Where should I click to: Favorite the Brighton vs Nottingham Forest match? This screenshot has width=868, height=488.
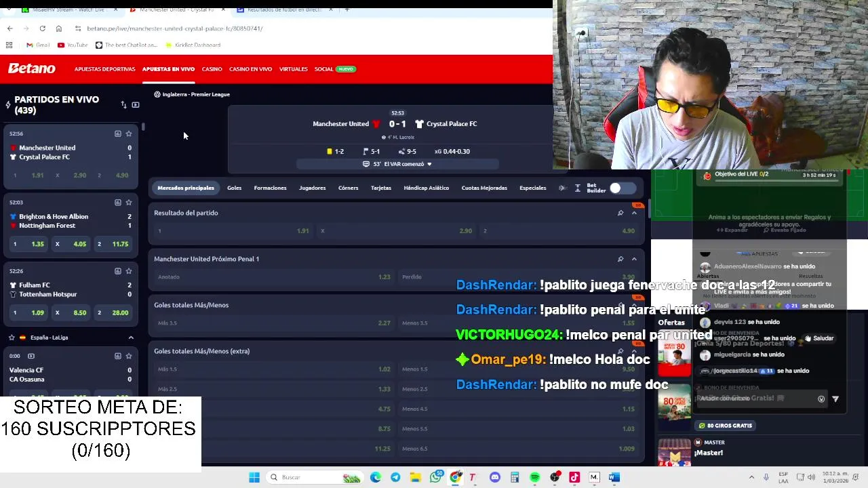[x=129, y=202]
